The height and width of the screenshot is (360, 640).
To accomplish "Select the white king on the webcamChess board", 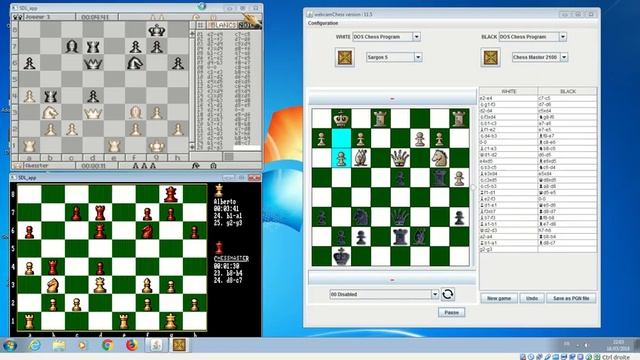I will point(341,118).
